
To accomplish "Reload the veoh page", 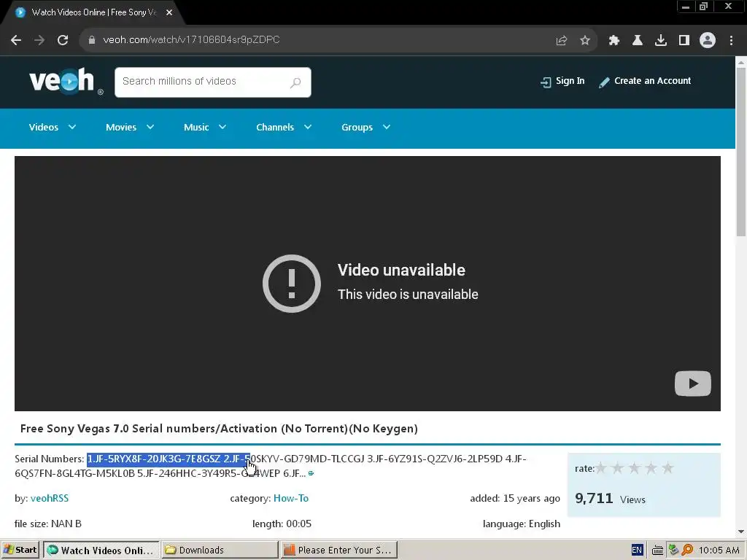I will [63, 40].
